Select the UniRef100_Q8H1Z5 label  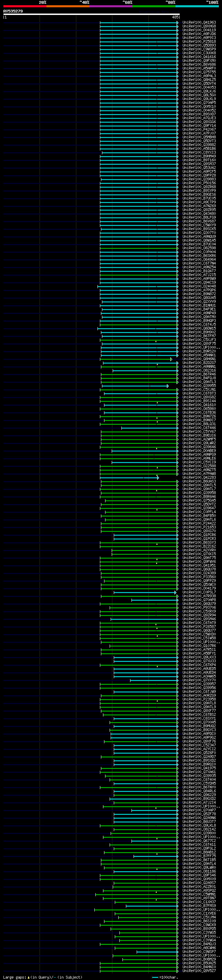[199, 80]
